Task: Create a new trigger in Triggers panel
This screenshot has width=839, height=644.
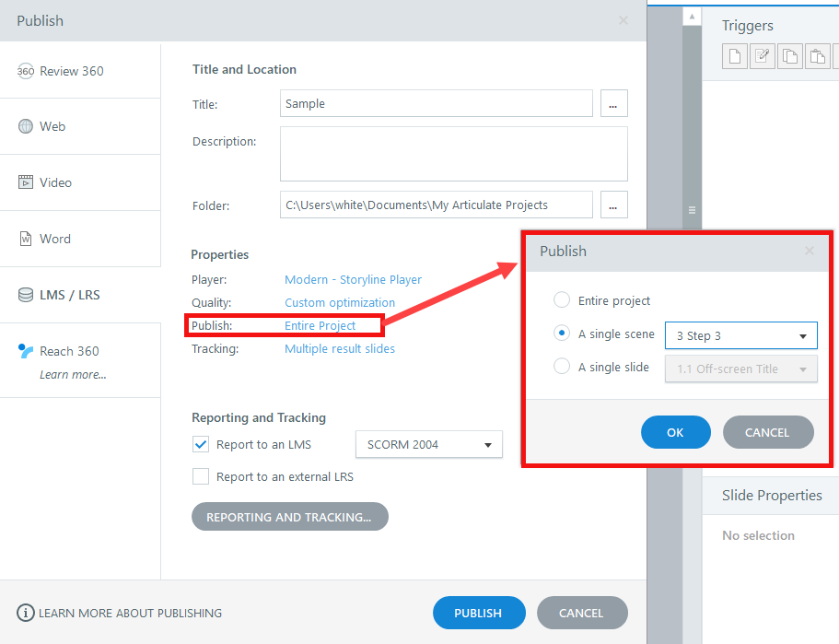Action: point(735,56)
